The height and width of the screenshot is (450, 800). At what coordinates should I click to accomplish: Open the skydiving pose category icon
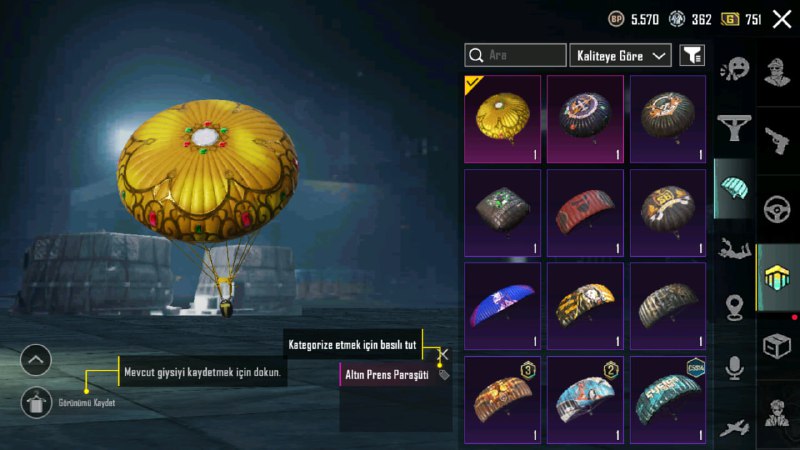coord(734,248)
